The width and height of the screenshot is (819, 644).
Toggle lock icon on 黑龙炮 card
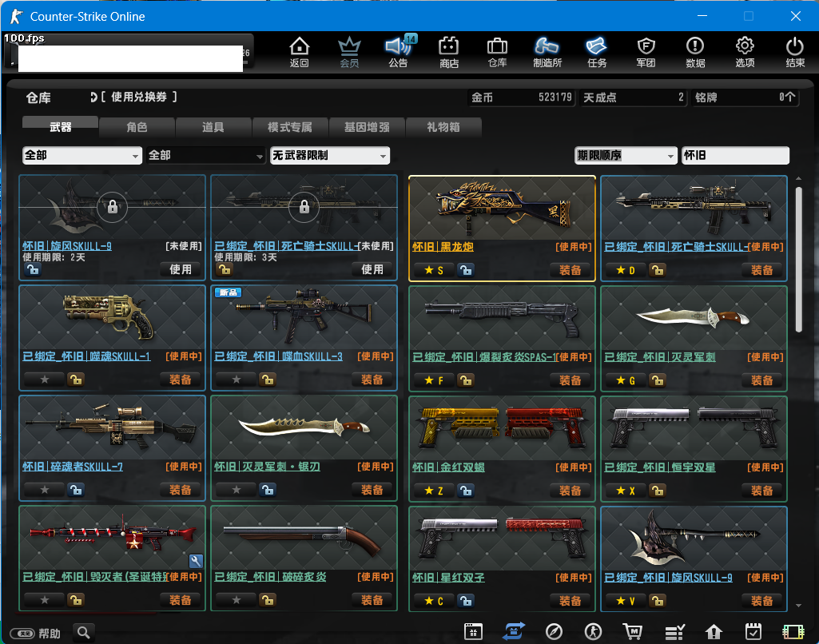[x=466, y=270]
